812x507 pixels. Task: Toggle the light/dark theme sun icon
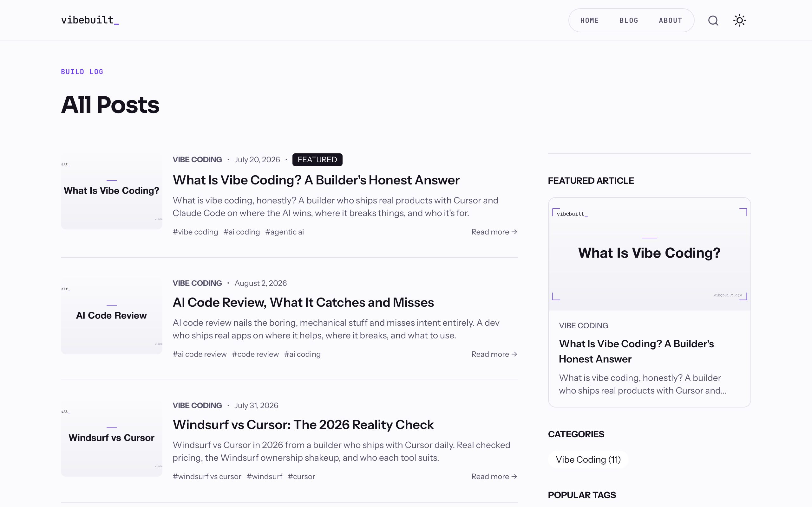click(740, 21)
